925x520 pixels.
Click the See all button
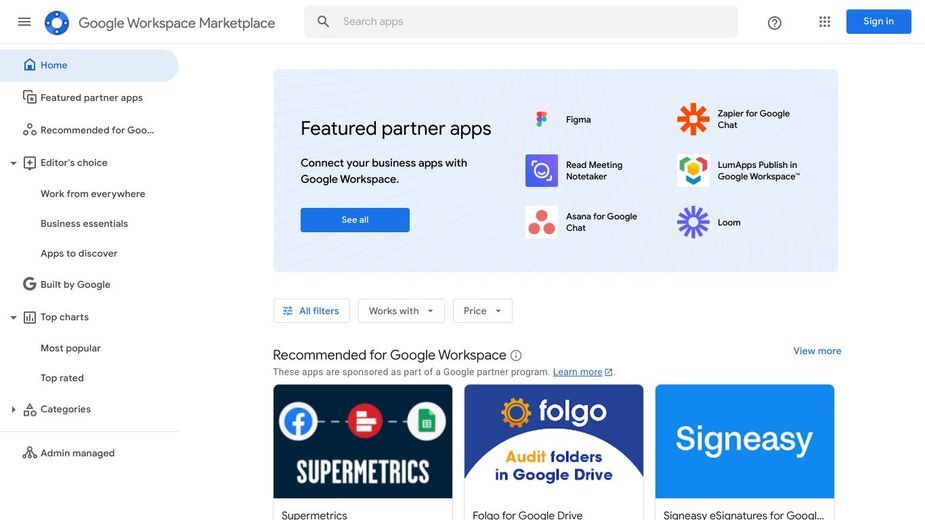355,220
